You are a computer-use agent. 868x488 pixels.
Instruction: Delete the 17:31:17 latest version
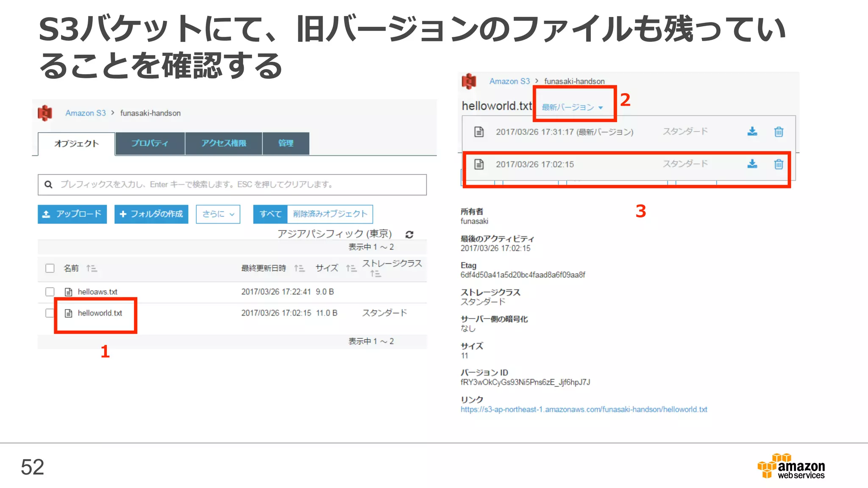coord(779,132)
